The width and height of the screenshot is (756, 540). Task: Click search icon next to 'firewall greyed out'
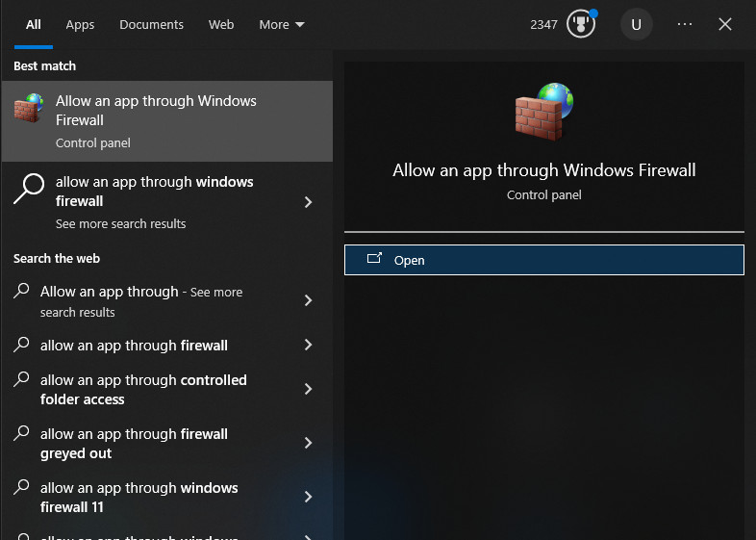click(x=22, y=434)
